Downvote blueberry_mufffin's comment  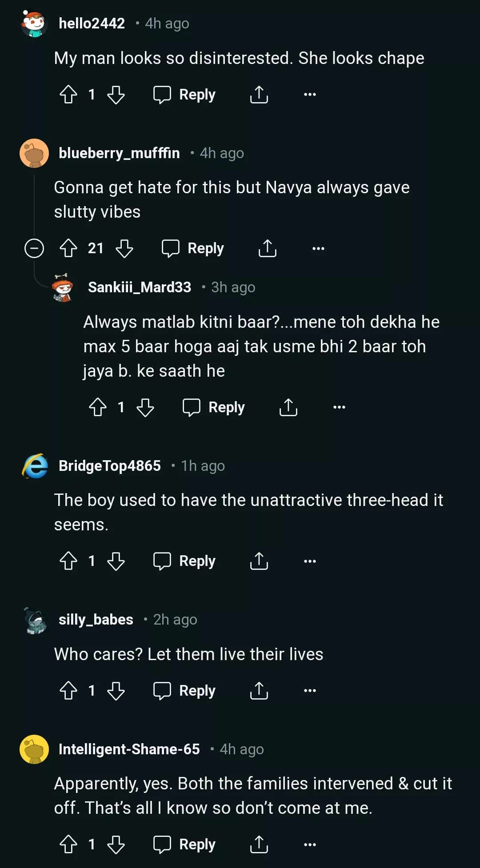pyautogui.click(x=124, y=248)
